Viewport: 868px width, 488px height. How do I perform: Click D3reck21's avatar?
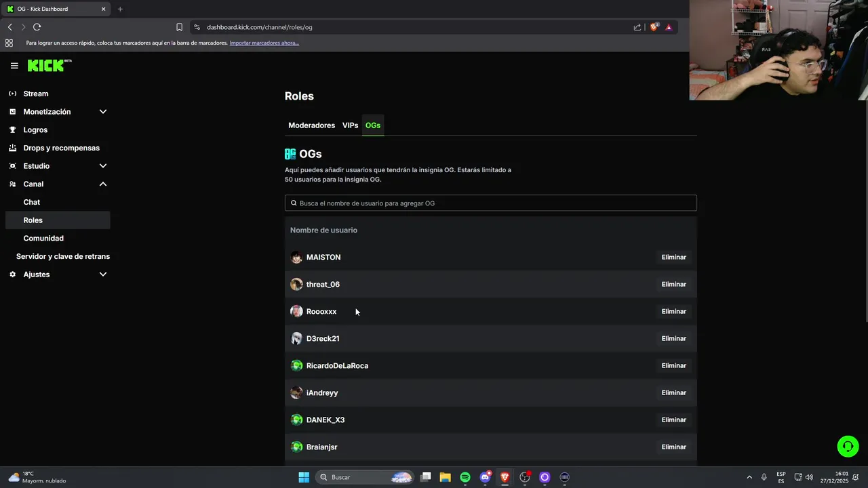[x=296, y=338]
